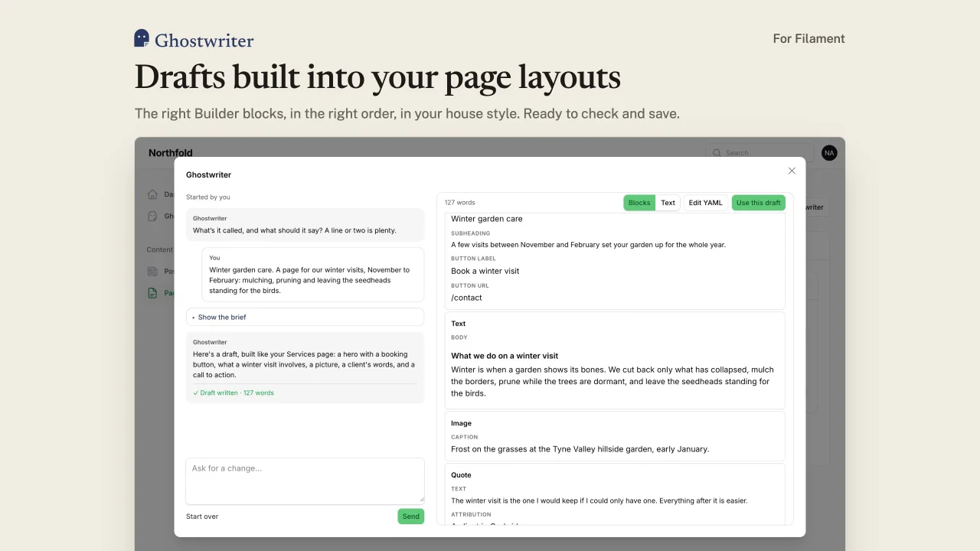
Task: Edit the Subheading field text
Action: 588,245
